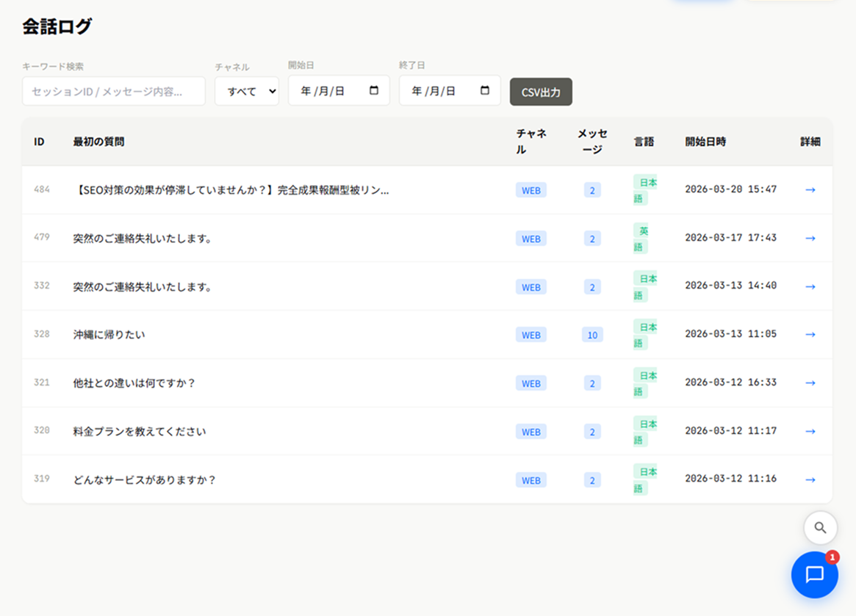This screenshot has width=856, height=616.
Task: Click the 英語 language tag in row 479
Action: click(x=641, y=239)
